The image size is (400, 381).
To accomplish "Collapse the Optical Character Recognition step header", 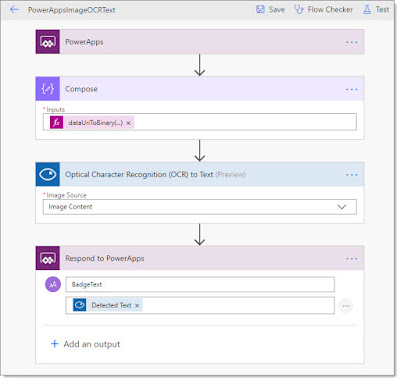I will pos(200,174).
